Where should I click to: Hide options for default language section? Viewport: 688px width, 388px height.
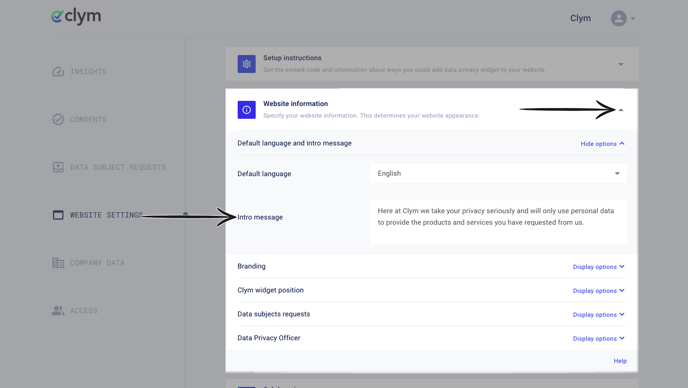point(602,144)
